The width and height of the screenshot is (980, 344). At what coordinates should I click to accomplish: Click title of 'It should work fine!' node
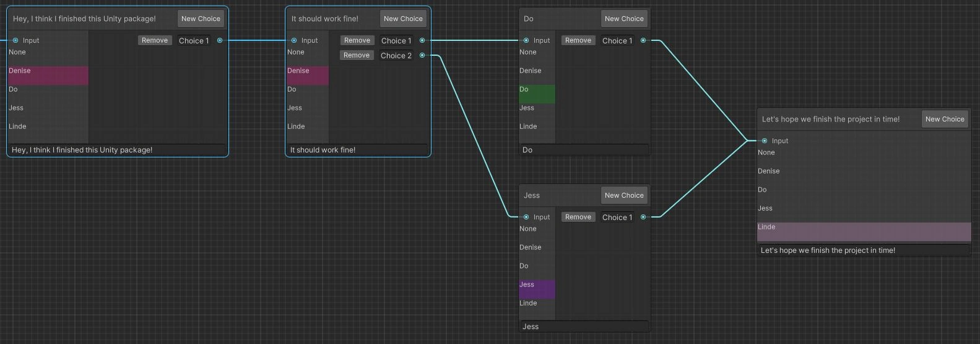pos(325,19)
